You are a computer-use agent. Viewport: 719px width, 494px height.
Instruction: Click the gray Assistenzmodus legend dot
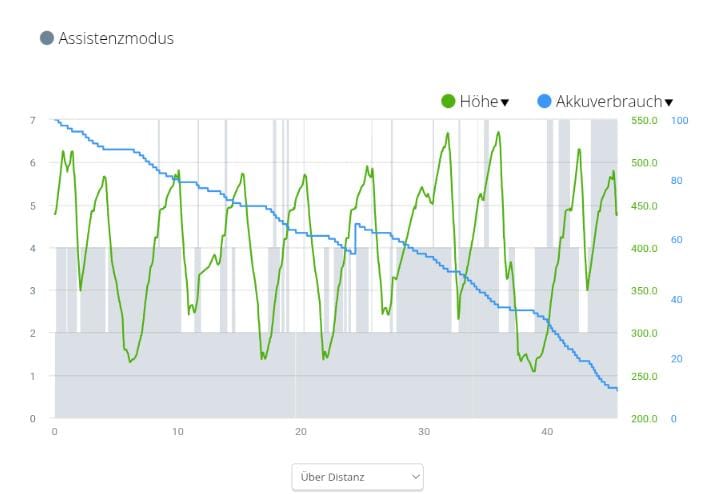46,39
